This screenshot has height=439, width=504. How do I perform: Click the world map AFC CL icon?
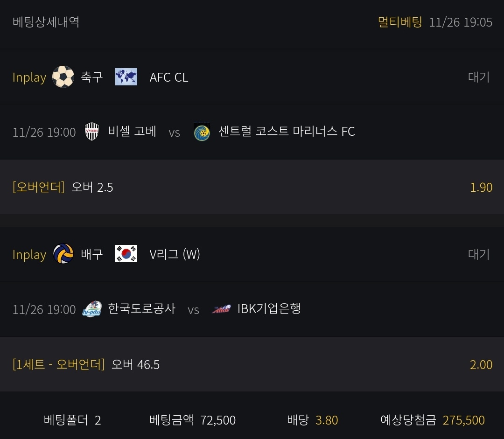126,77
